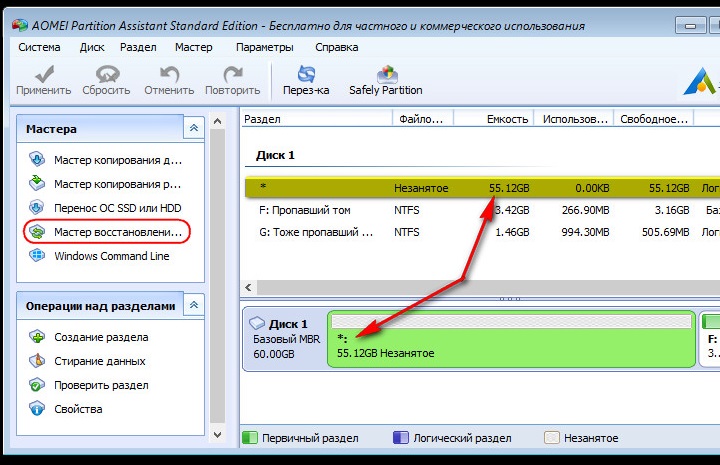Open Мастер восстановлени... recovery wizard link
720x465 pixels.
click(x=118, y=232)
